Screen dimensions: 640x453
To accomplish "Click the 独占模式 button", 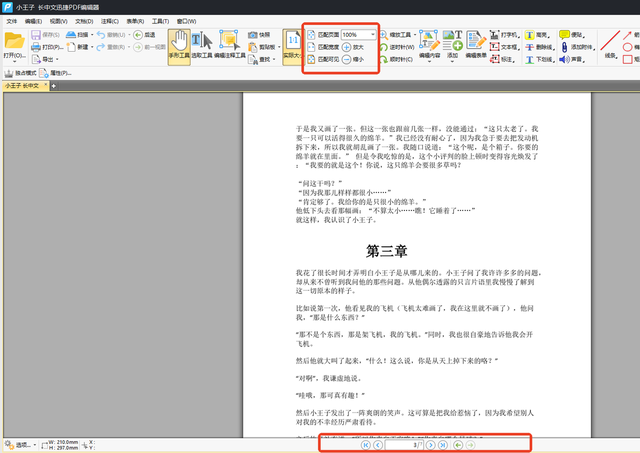I will click(20, 73).
